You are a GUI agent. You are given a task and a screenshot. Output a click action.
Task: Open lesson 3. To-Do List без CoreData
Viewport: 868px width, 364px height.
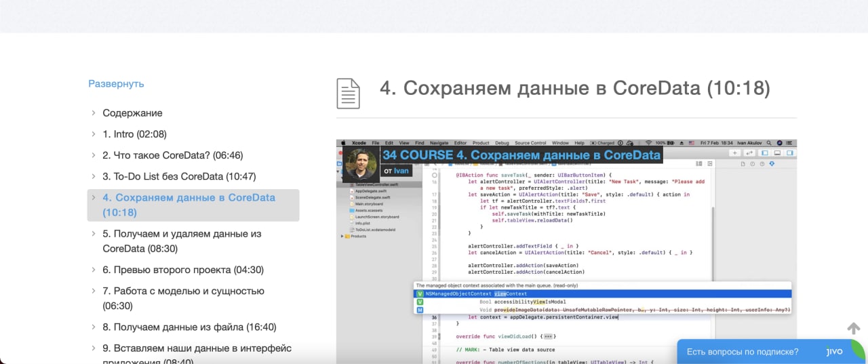pyautogui.click(x=179, y=176)
